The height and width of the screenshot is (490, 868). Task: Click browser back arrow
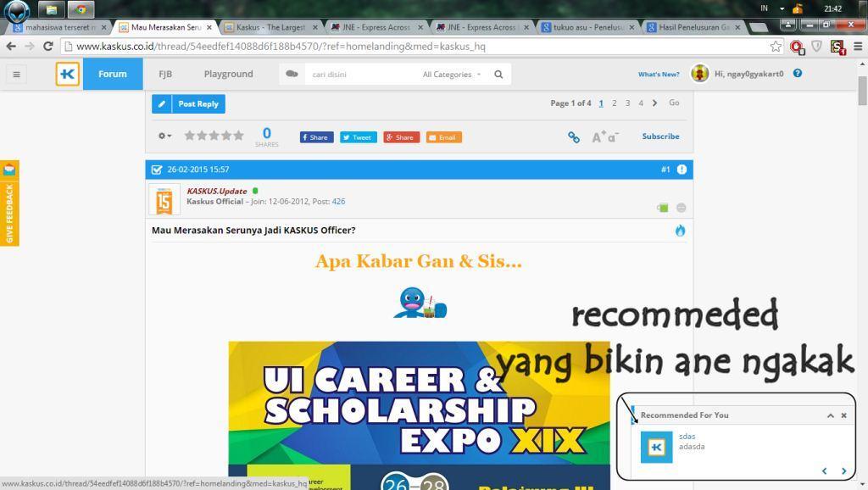click(11, 47)
